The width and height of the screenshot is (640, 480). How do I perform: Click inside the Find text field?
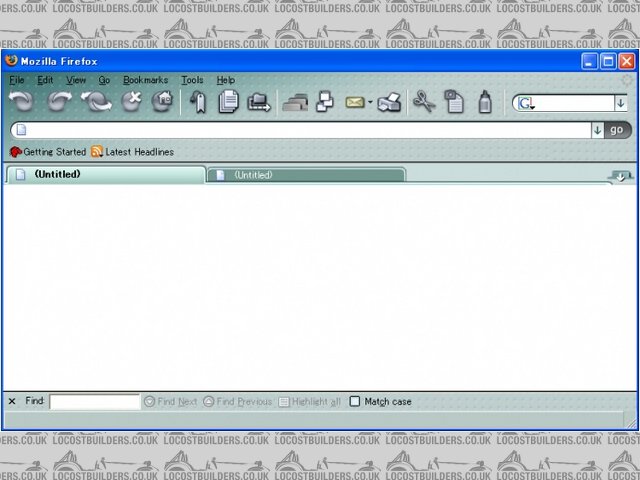click(x=95, y=402)
